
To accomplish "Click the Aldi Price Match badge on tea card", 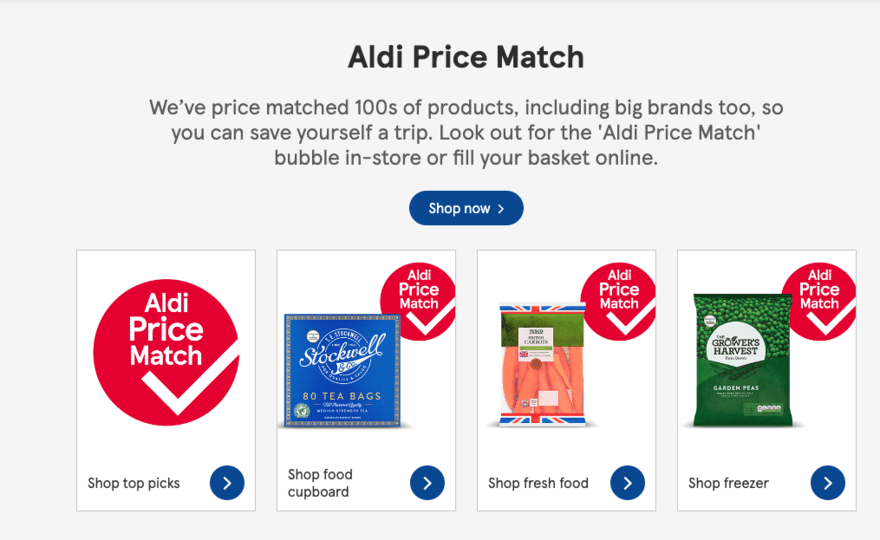I will (418, 301).
